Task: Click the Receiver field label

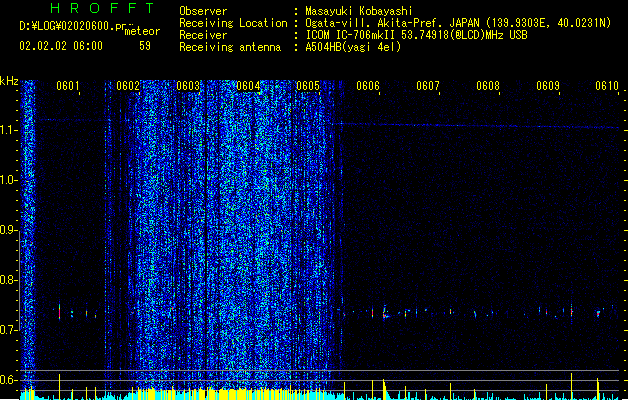Action: pyautogui.click(x=203, y=35)
